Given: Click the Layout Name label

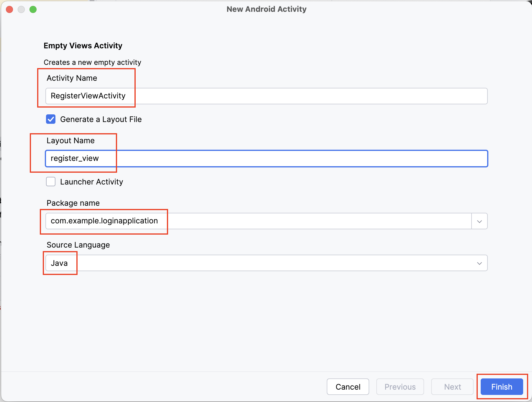Looking at the screenshot, I should tap(70, 141).
